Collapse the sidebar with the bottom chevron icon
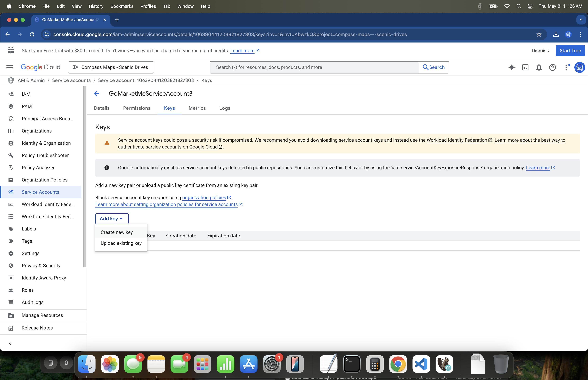 point(11,343)
